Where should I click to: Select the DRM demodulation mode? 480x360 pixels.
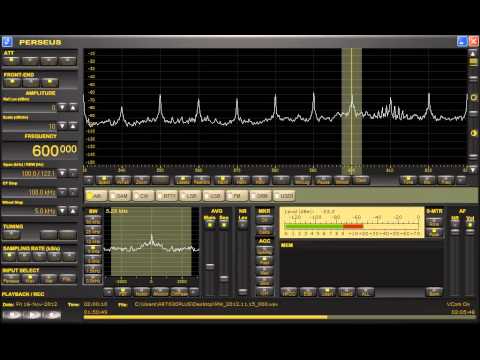coord(260,196)
